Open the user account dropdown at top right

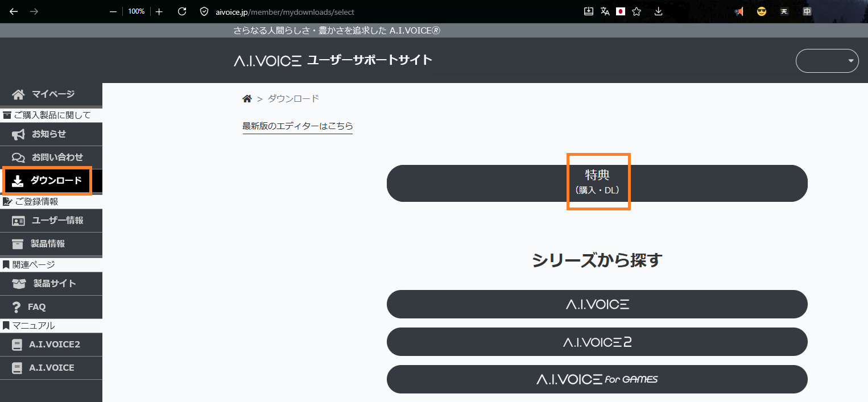click(x=827, y=61)
